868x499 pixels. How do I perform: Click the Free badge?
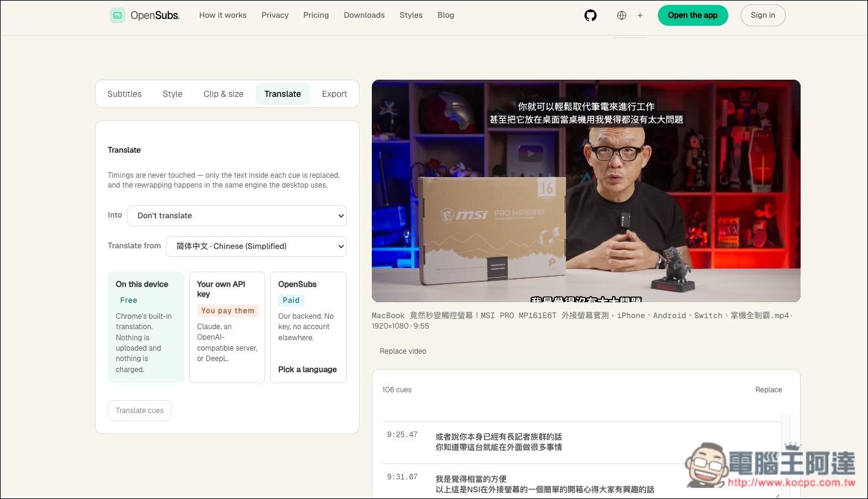click(129, 300)
